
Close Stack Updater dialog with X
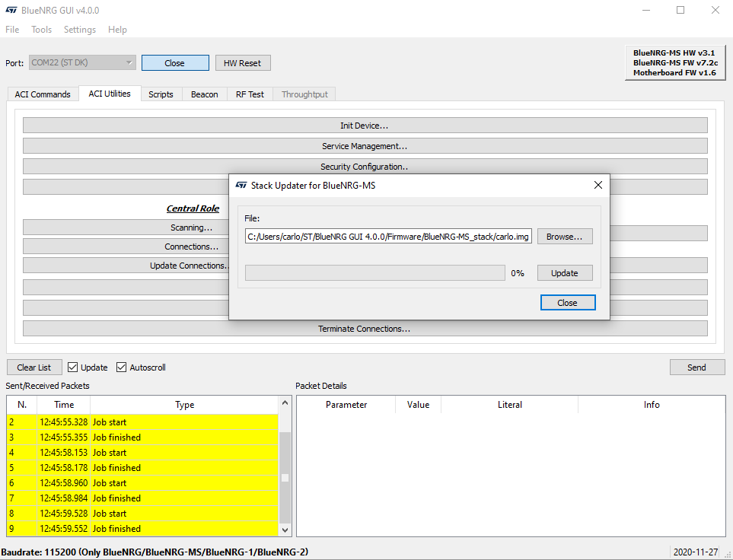[x=598, y=185]
